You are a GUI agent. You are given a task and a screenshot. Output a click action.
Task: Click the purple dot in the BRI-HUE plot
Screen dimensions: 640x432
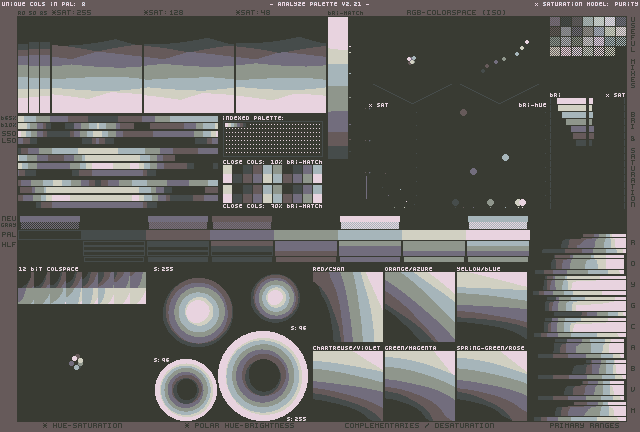point(473,171)
